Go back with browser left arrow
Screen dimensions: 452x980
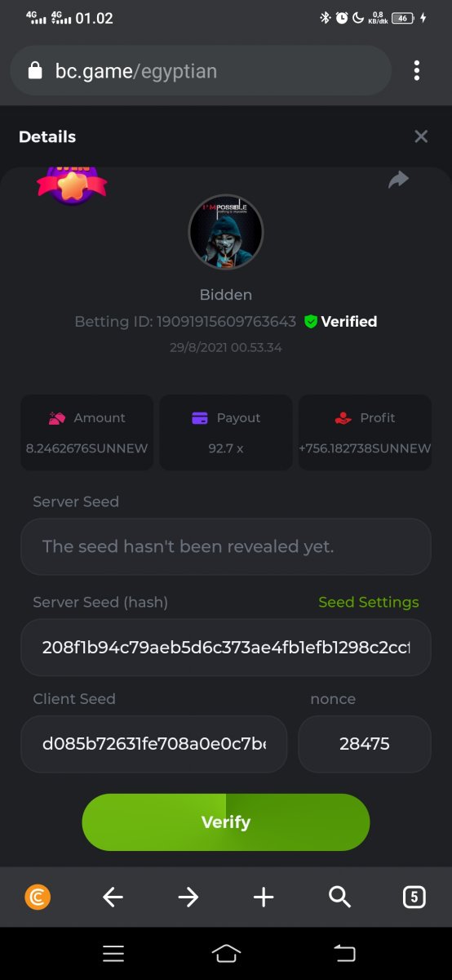coord(113,898)
